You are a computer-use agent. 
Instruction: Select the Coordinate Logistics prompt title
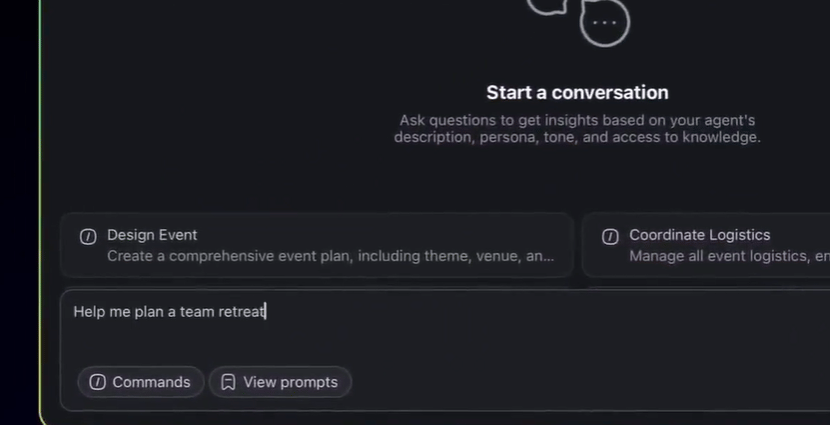coord(699,235)
